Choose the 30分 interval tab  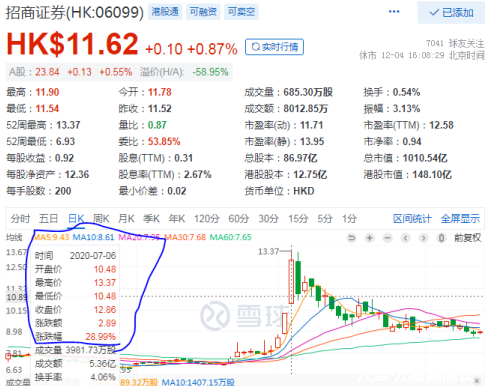click(269, 219)
